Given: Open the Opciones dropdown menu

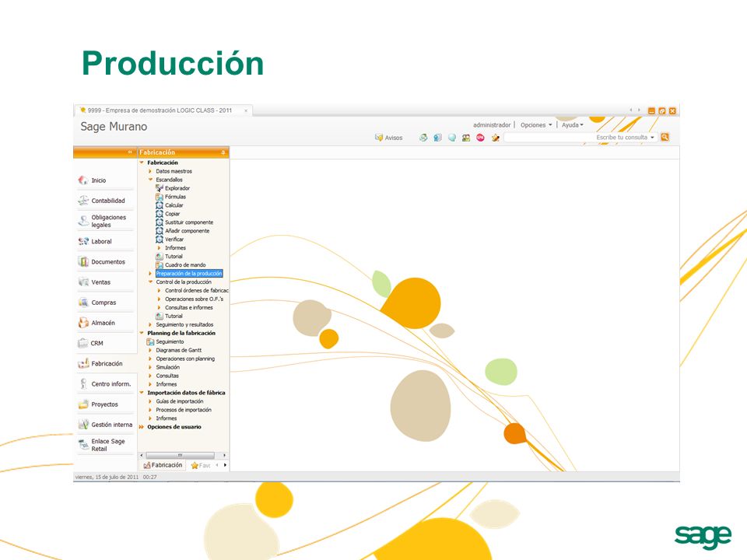Looking at the screenshot, I should click(x=536, y=124).
